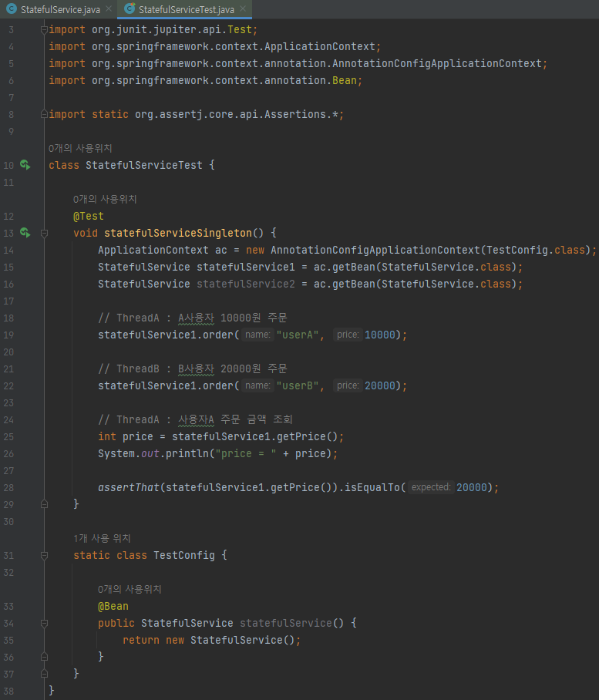Click the org.junit.jupiter.api.Test import
The image size is (599, 700).
(153, 30)
